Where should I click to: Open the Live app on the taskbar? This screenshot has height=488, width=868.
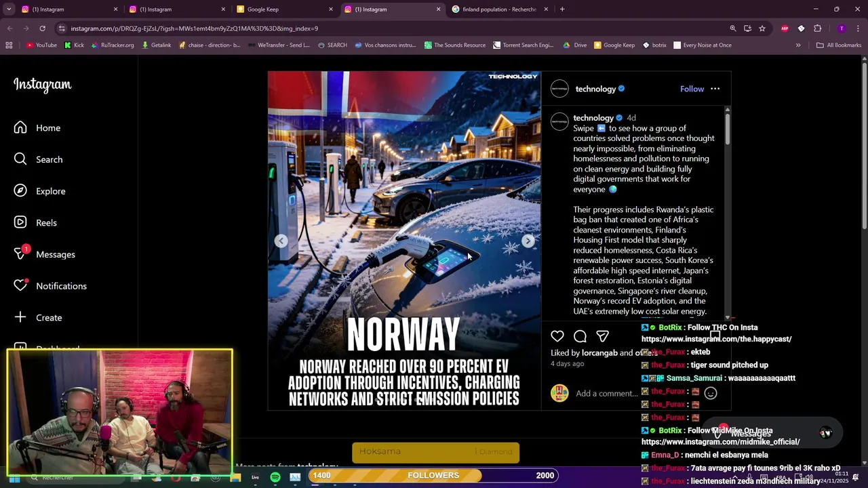coord(256,478)
